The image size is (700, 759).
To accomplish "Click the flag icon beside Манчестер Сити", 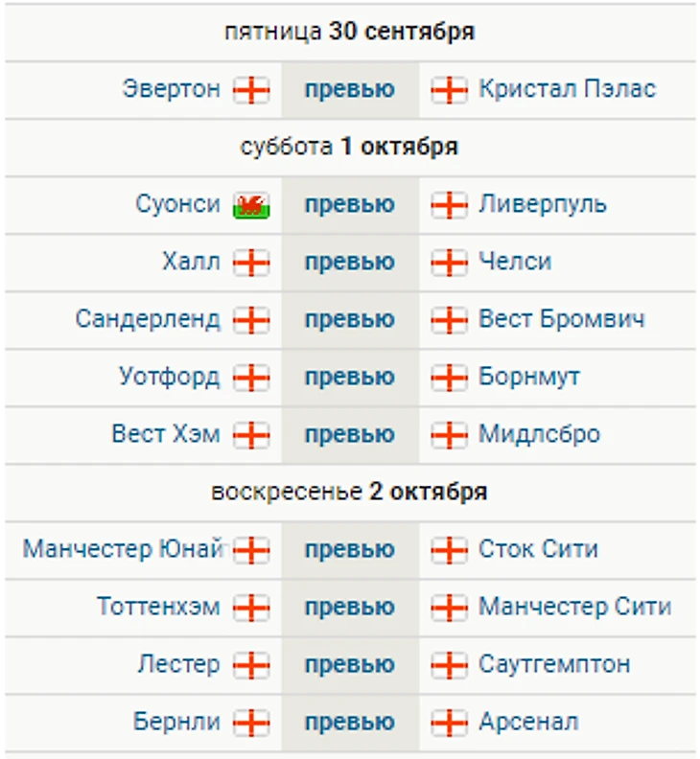I will click(x=449, y=608).
